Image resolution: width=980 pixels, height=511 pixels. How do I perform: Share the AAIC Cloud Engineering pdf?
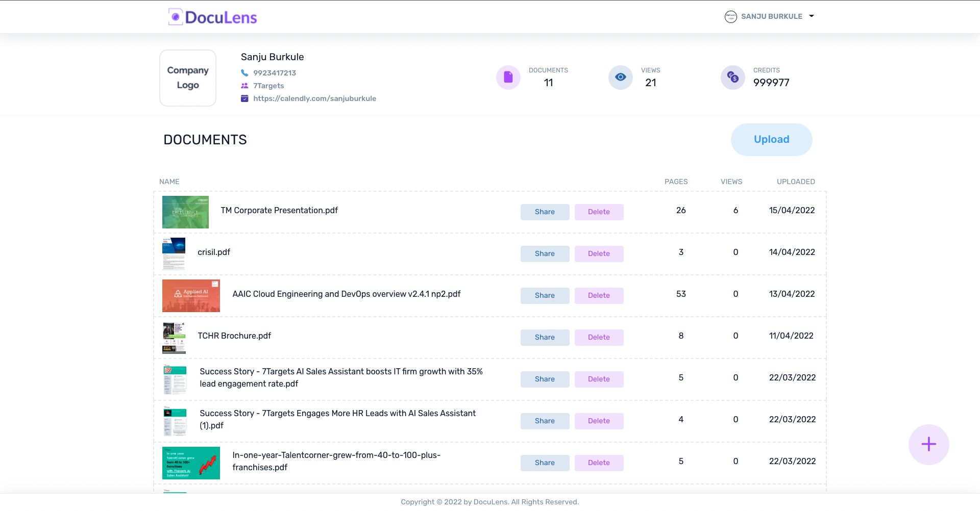(545, 296)
